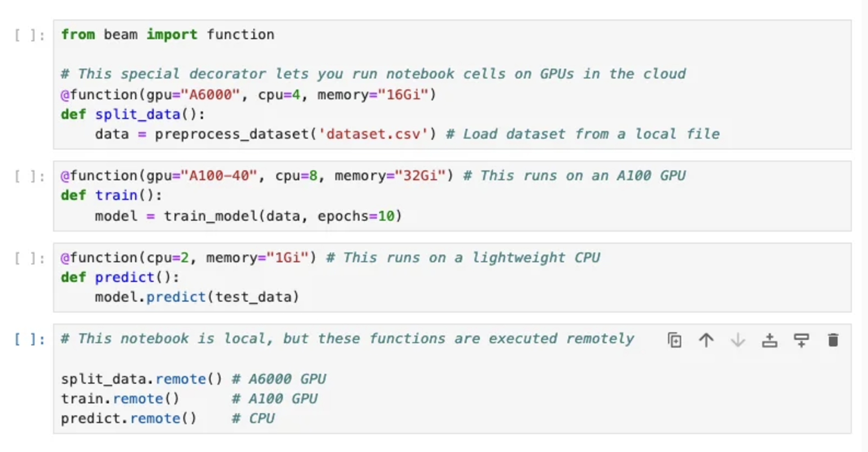Click the split_data.remote() call line
Viewport: 868px width, 452px height.
coord(141,379)
